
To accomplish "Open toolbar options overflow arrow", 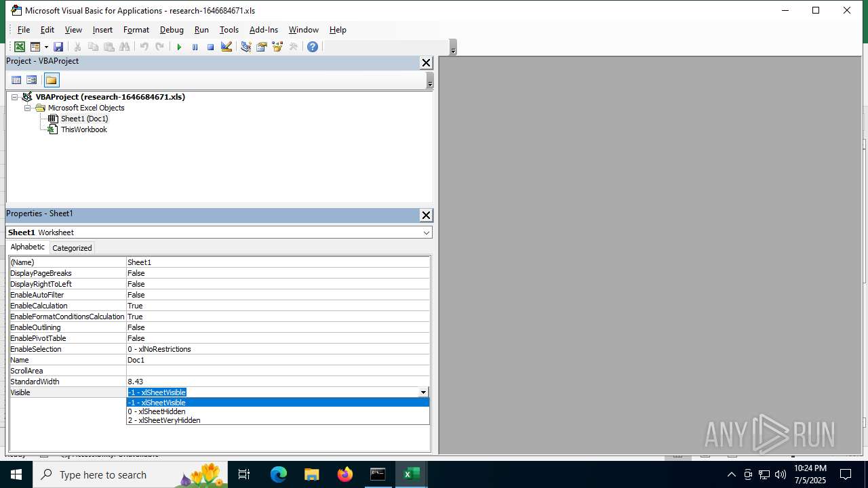I will coord(453,48).
